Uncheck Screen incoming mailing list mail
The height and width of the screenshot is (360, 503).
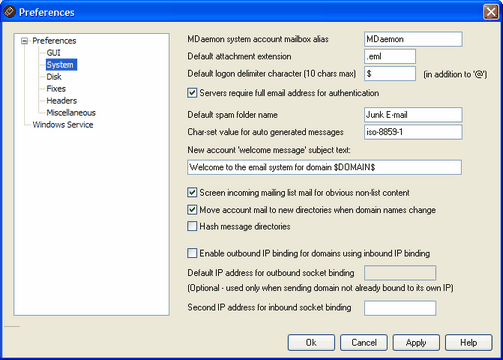192,192
